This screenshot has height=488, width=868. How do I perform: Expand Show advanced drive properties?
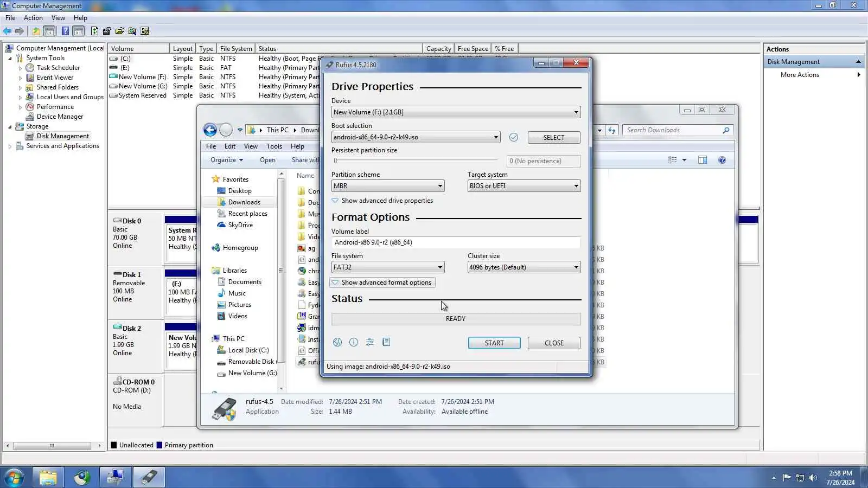click(x=382, y=201)
